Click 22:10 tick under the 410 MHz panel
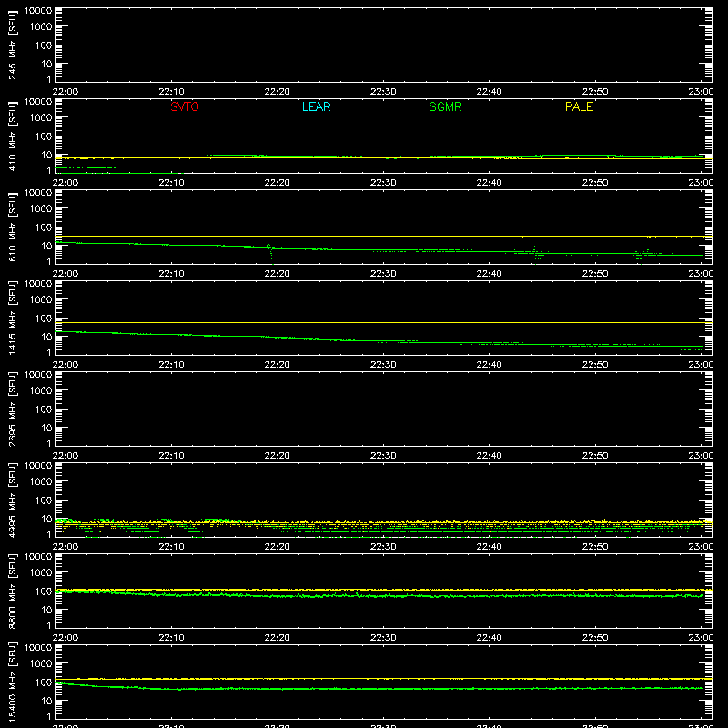 pyautogui.click(x=171, y=183)
